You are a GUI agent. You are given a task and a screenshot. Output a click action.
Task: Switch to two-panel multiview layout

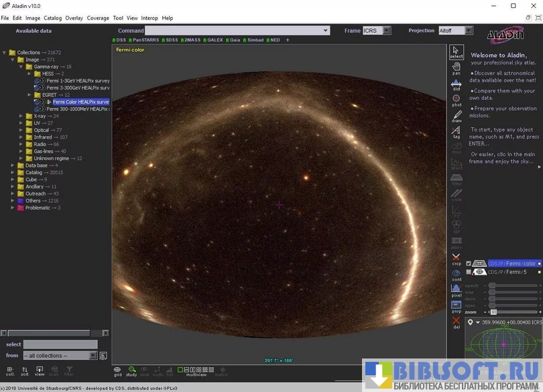[x=186, y=369]
